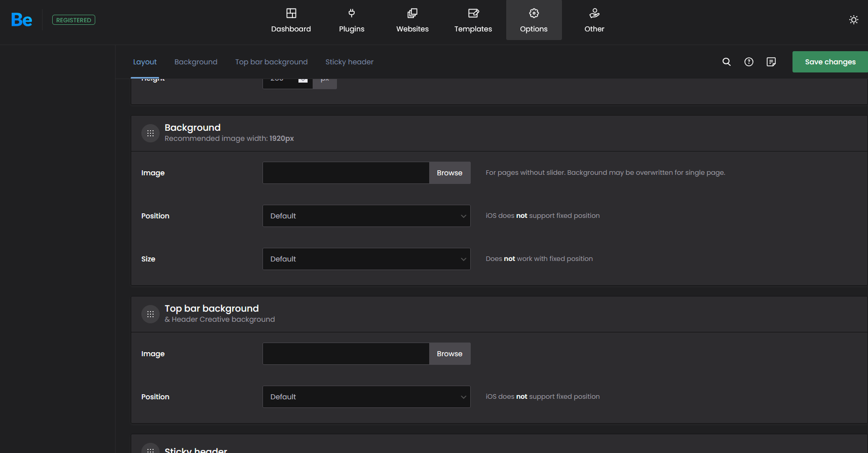The width and height of the screenshot is (868, 453).
Task: Switch to the Sticky header tab
Action: coord(349,62)
